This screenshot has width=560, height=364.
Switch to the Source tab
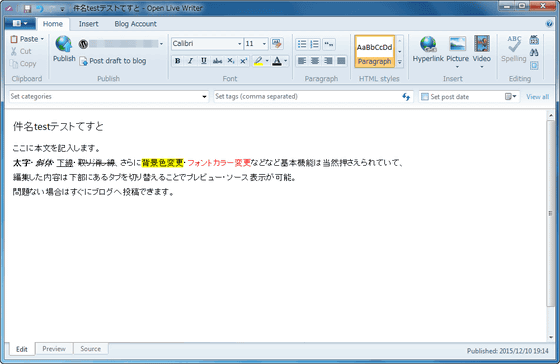pyautogui.click(x=91, y=349)
